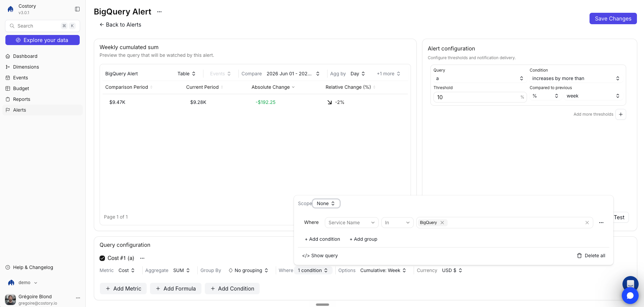Clear all values in filter input
This screenshot has width=644, height=307.
[587, 223]
